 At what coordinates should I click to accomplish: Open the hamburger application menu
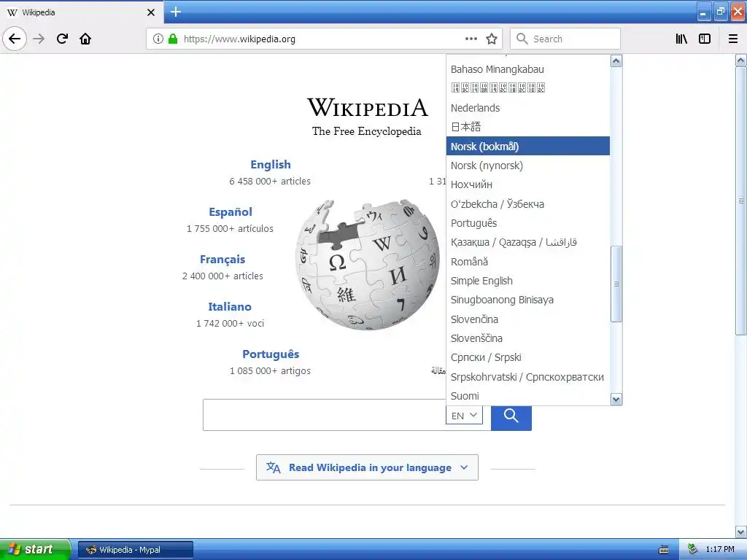click(x=733, y=39)
